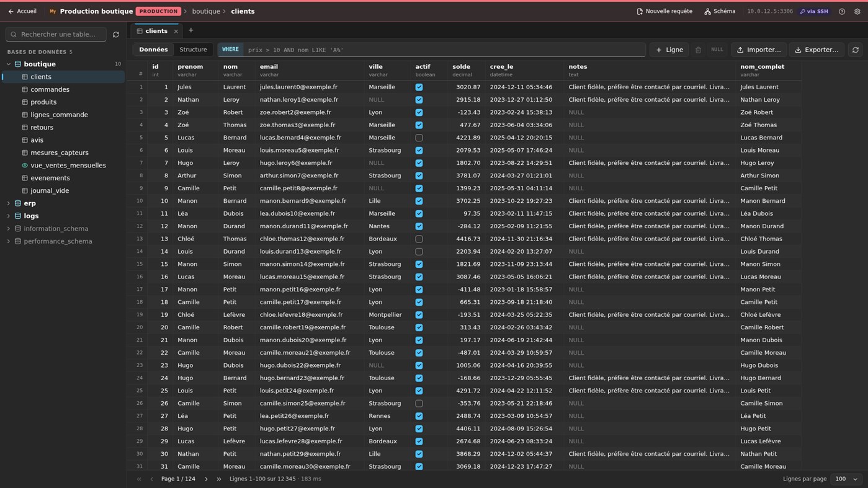Refresh the table list in sidebar

[115, 35]
